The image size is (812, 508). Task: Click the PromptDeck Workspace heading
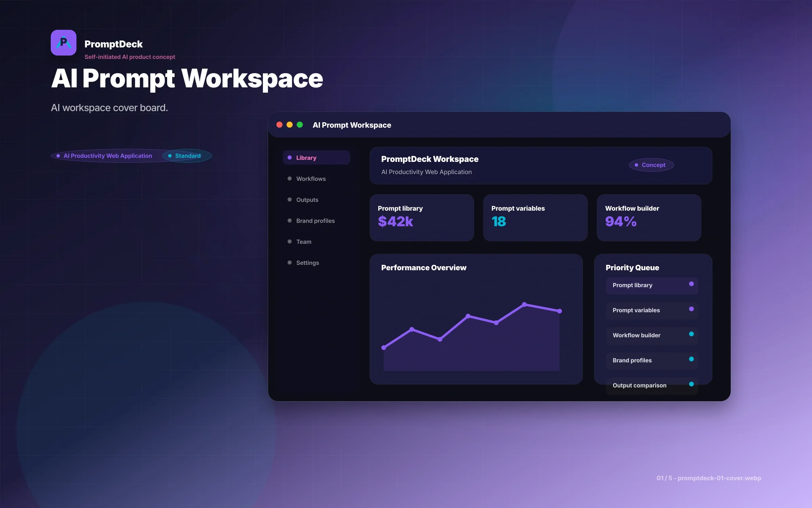click(x=430, y=159)
